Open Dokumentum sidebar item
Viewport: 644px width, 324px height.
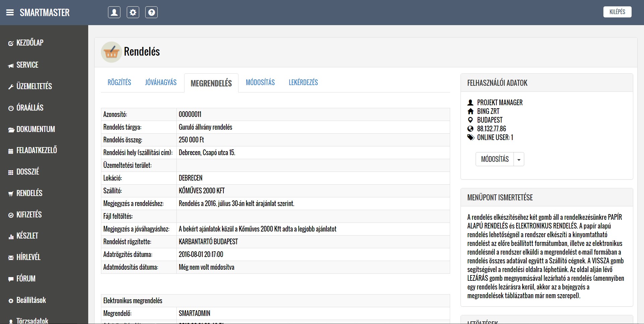coord(36,129)
